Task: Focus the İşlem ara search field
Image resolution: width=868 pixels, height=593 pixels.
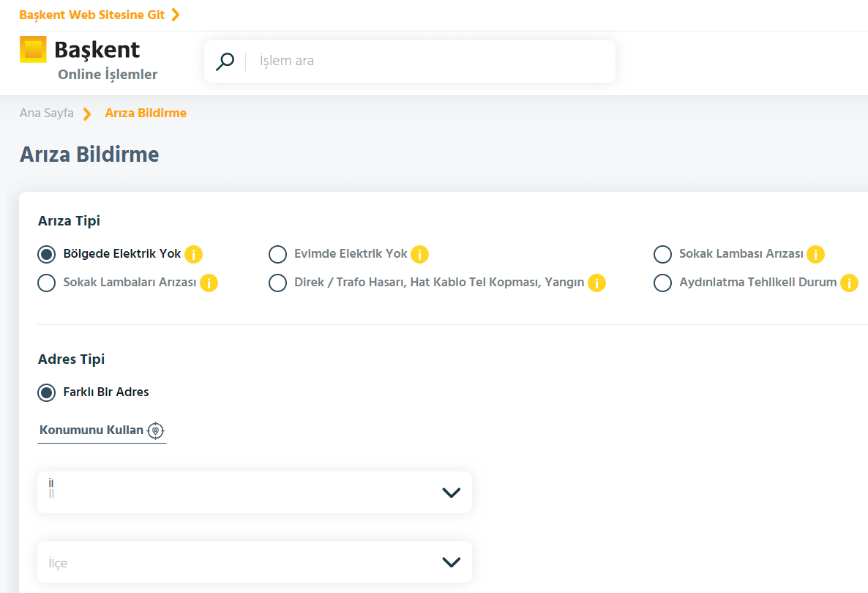Action: point(432,61)
